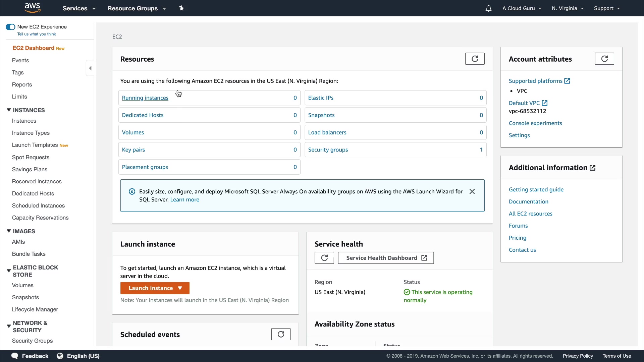Collapse the IMAGES sidebar section
This screenshot has width=644, height=362.
(9, 231)
